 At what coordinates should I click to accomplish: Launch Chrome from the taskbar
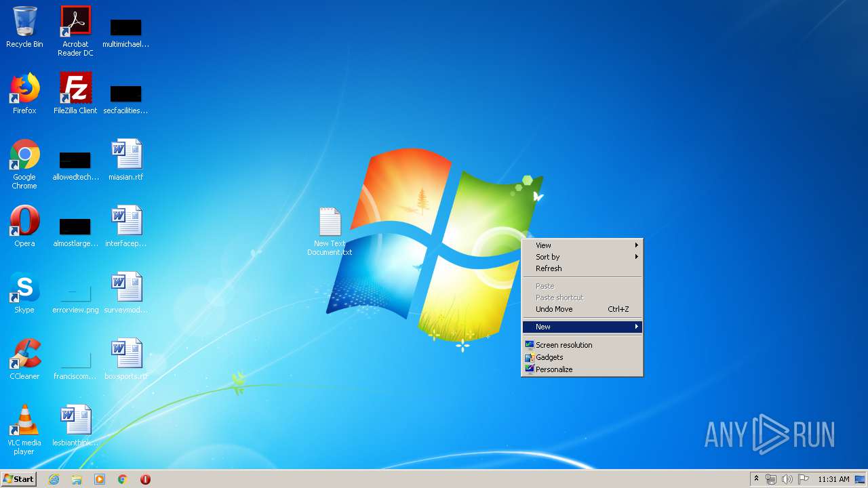click(123, 479)
